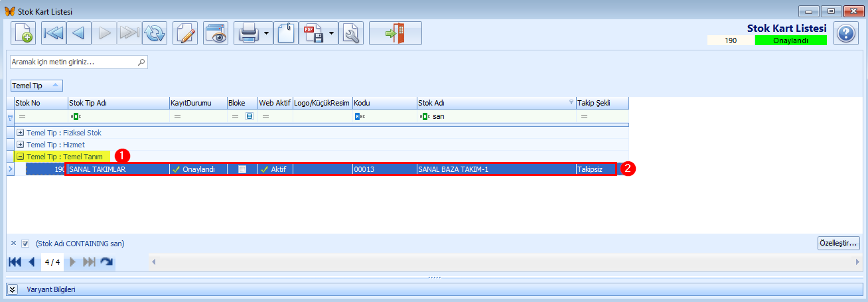Click the view record eye icon
This screenshot has height=302, width=868.
coord(216,33)
